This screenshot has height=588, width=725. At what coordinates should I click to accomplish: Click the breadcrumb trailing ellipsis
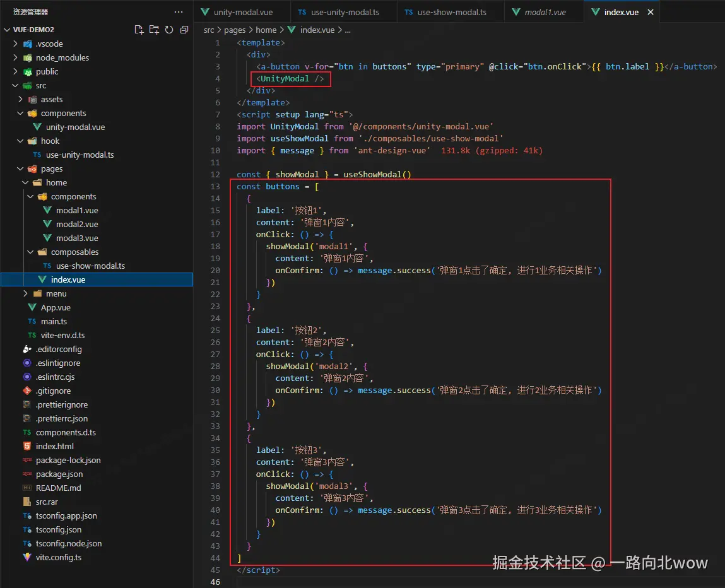[x=348, y=30]
